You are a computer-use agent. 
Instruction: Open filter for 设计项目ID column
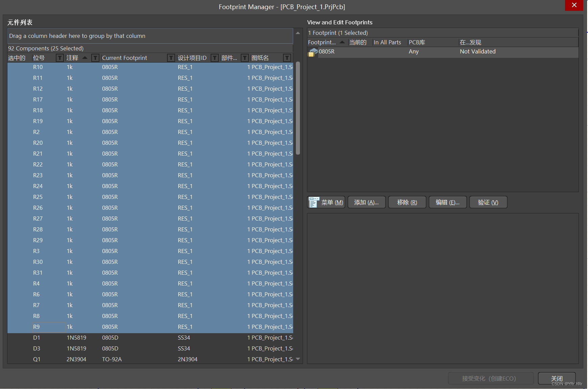(x=214, y=58)
